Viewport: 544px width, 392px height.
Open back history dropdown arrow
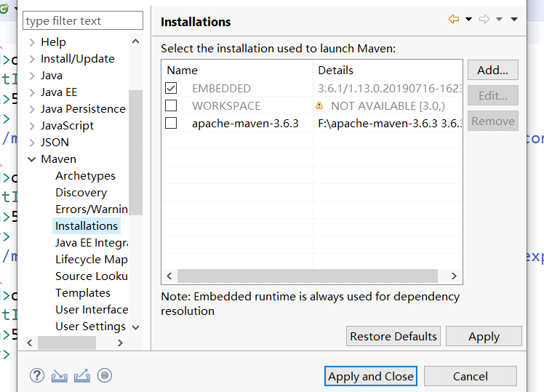click(468, 19)
